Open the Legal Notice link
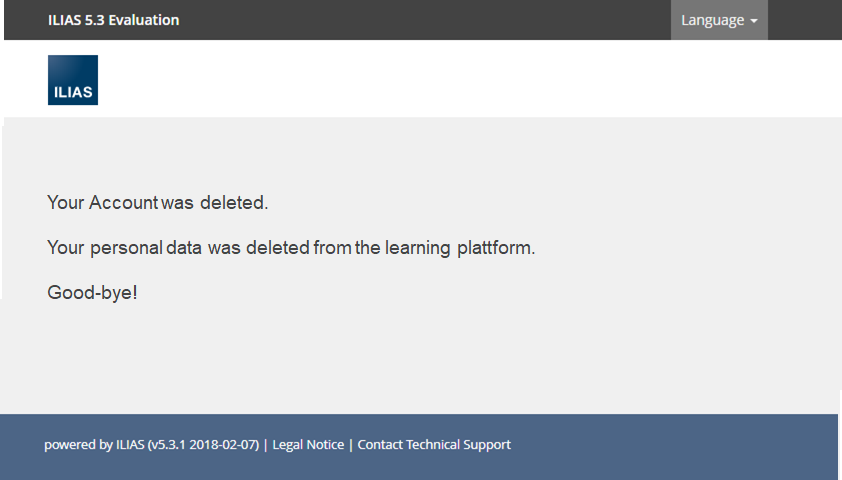 pyautogui.click(x=308, y=445)
